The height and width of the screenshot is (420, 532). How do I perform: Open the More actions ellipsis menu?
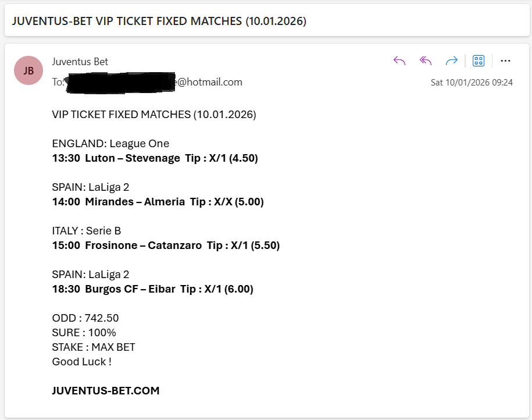(505, 60)
